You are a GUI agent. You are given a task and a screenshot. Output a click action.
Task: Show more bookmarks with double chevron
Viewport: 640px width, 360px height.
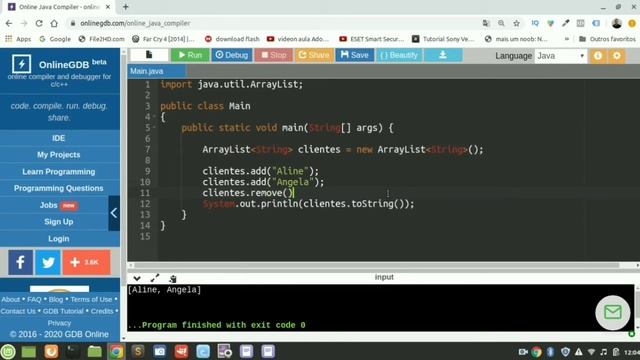[x=567, y=39]
